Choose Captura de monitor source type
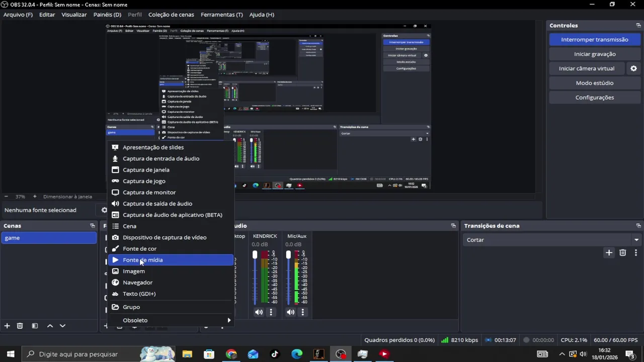This screenshot has height=362, width=644. click(x=171, y=193)
